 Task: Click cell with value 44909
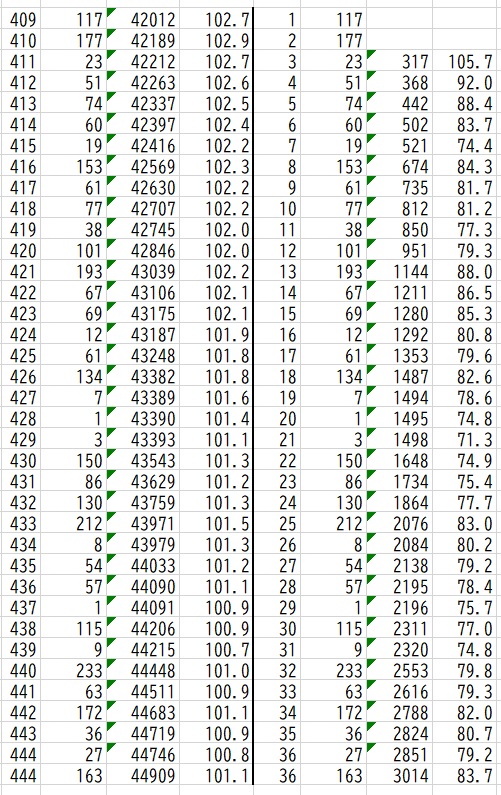tap(143, 775)
